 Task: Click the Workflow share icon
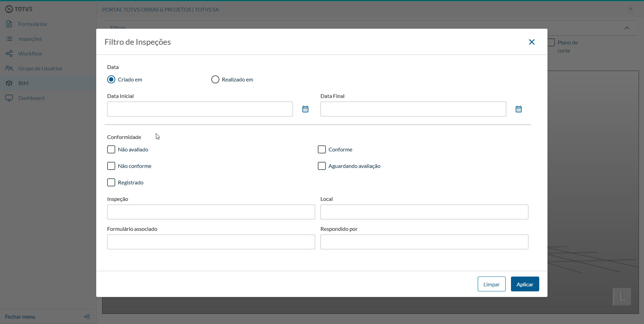[x=9, y=53]
